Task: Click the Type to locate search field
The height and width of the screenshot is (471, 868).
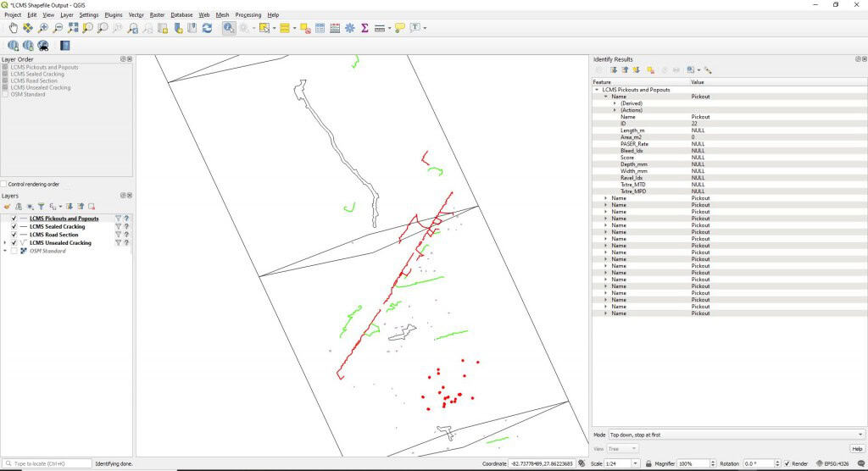Action: click(x=47, y=464)
